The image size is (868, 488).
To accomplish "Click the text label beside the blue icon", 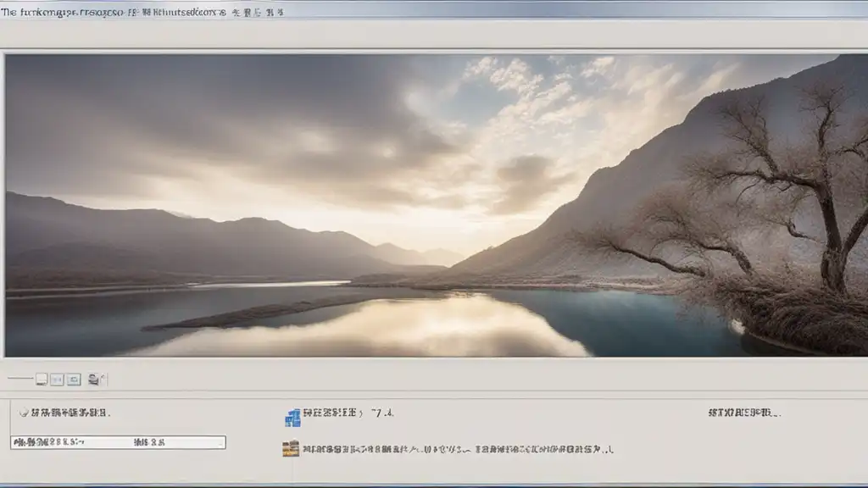I will [x=331, y=413].
